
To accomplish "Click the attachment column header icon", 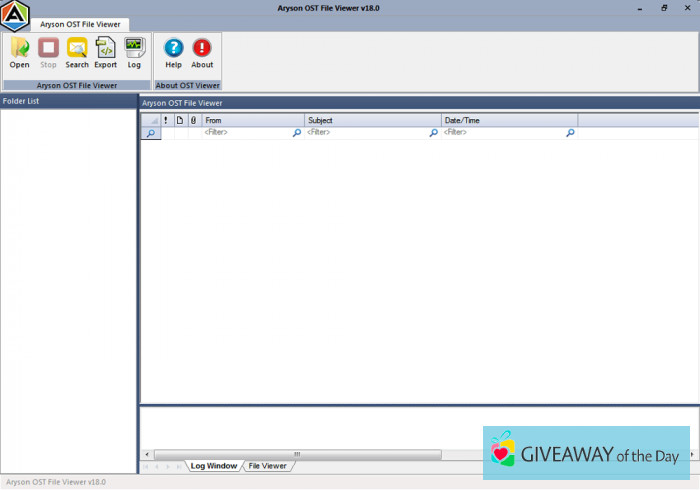I will coord(194,120).
